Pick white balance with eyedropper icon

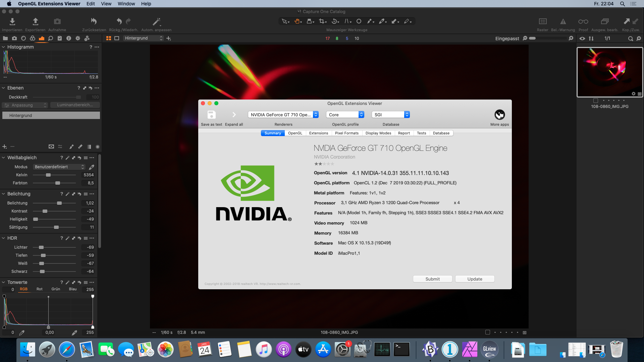[x=92, y=167]
